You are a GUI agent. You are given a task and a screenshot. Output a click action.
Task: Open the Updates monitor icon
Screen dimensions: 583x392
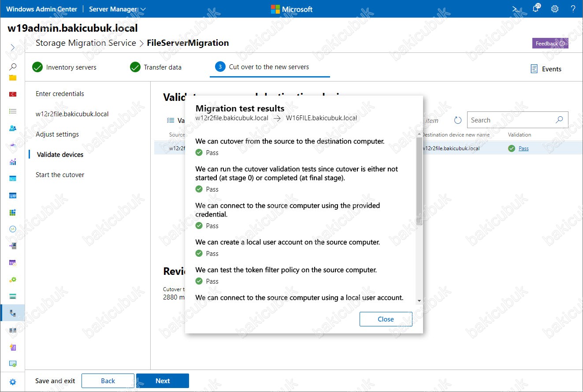[x=13, y=363]
